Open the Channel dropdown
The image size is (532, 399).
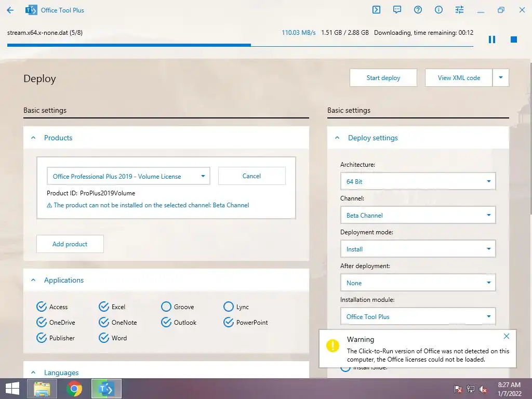(x=418, y=215)
